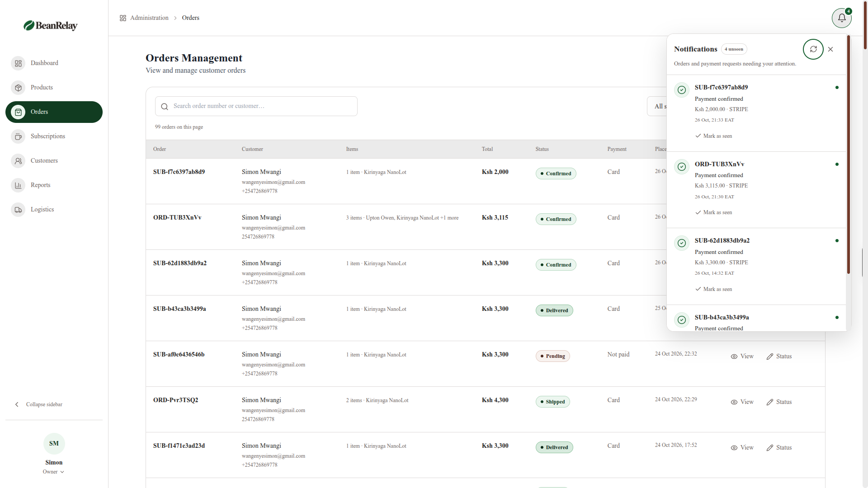The height and width of the screenshot is (488, 868).
Task: Edit status of order SUB-af0e6436546b
Action: click(x=779, y=357)
